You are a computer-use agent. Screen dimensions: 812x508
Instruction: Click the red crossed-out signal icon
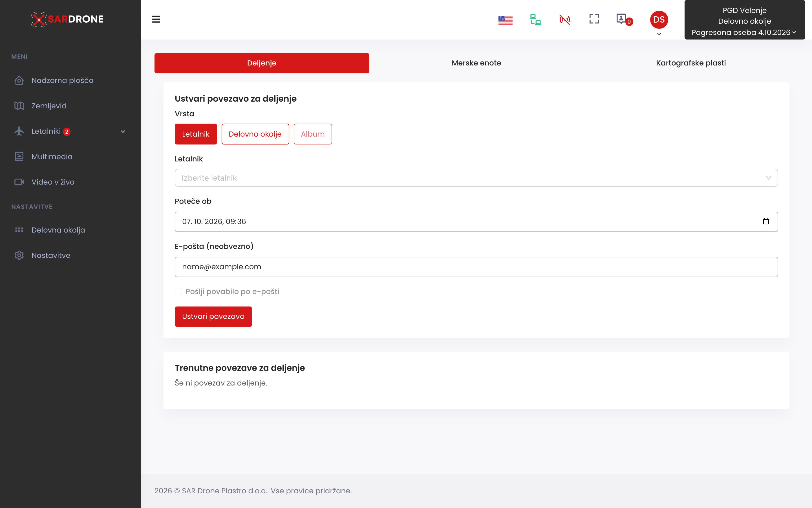click(565, 19)
